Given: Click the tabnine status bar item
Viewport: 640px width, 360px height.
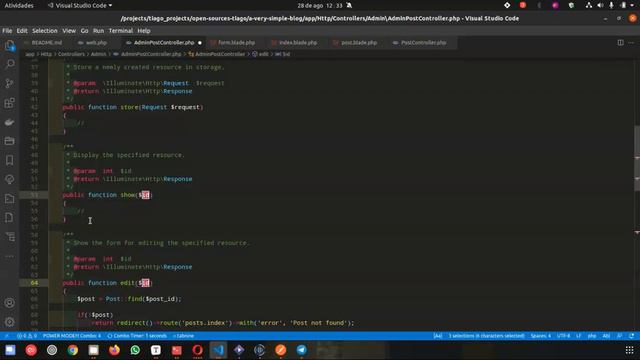Looking at the screenshot, I should click(x=183, y=336).
